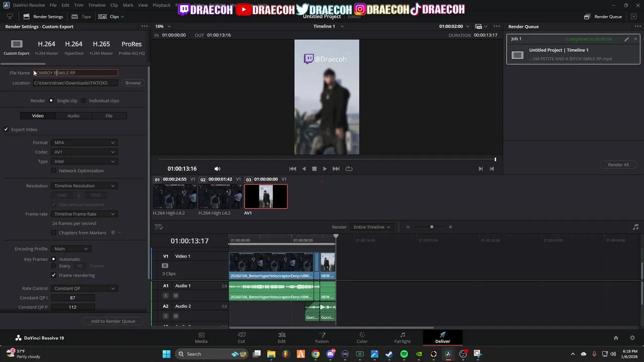The width and height of the screenshot is (644, 362).
Task: Open timeline view options icon
Action: tap(158, 227)
